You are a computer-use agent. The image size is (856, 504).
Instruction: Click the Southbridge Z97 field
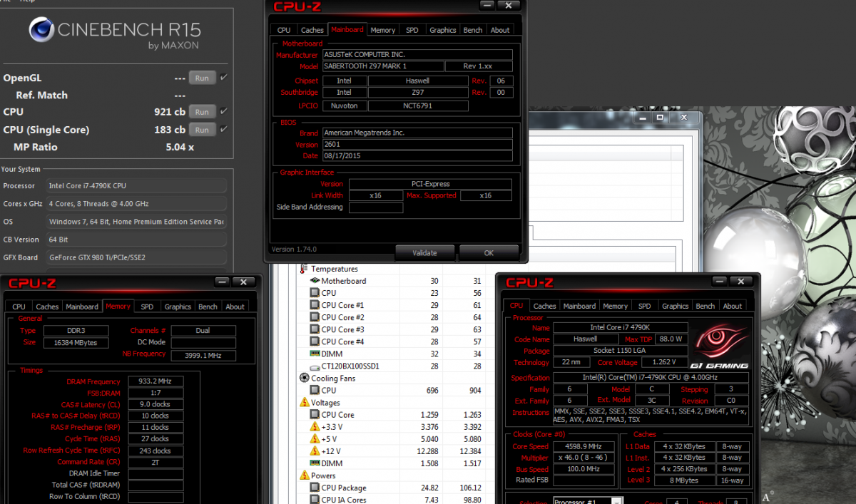pos(417,93)
